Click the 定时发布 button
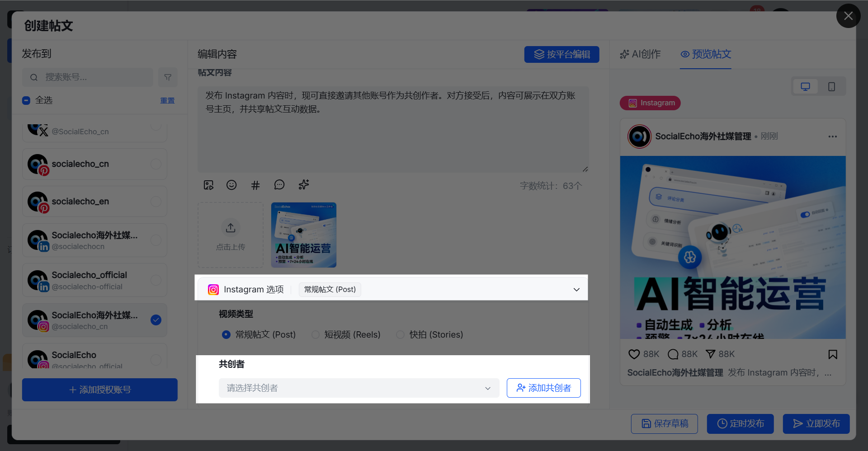 tap(741, 424)
